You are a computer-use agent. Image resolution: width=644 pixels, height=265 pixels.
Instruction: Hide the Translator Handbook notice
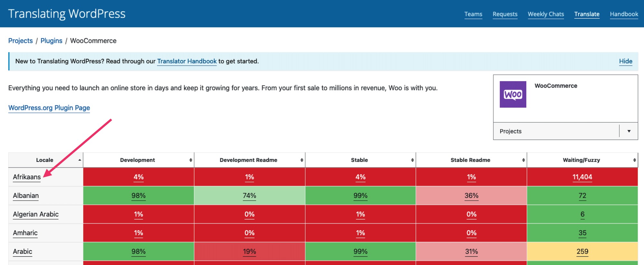pyautogui.click(x=625, y=61)
